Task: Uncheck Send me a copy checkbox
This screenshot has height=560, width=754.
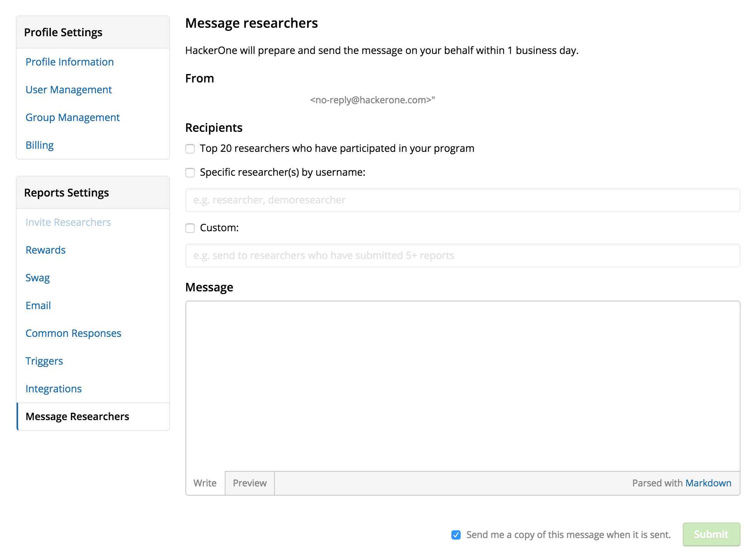Action: (x=456, y=535)
